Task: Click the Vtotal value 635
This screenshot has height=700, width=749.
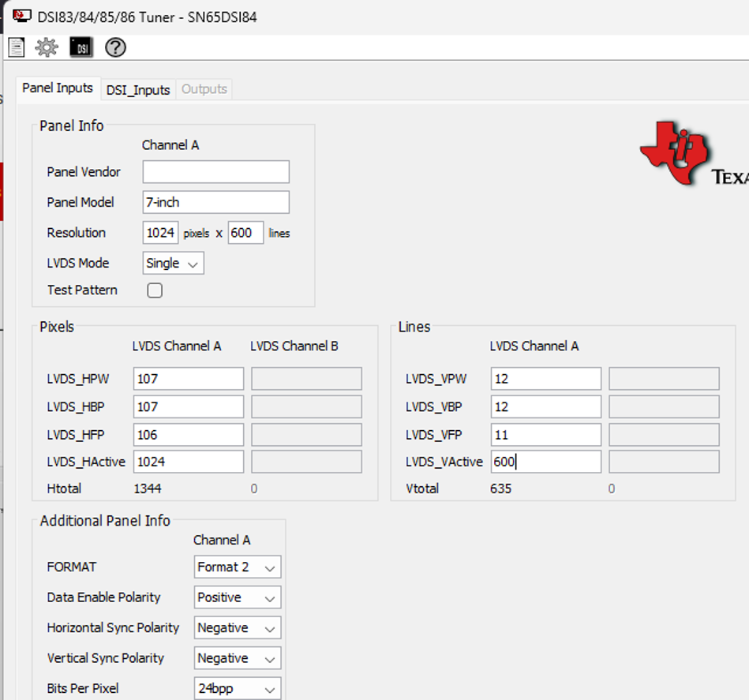Action: (500, 489)
